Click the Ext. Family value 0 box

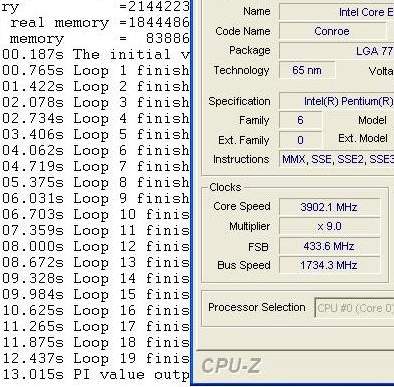pos(300,140)
